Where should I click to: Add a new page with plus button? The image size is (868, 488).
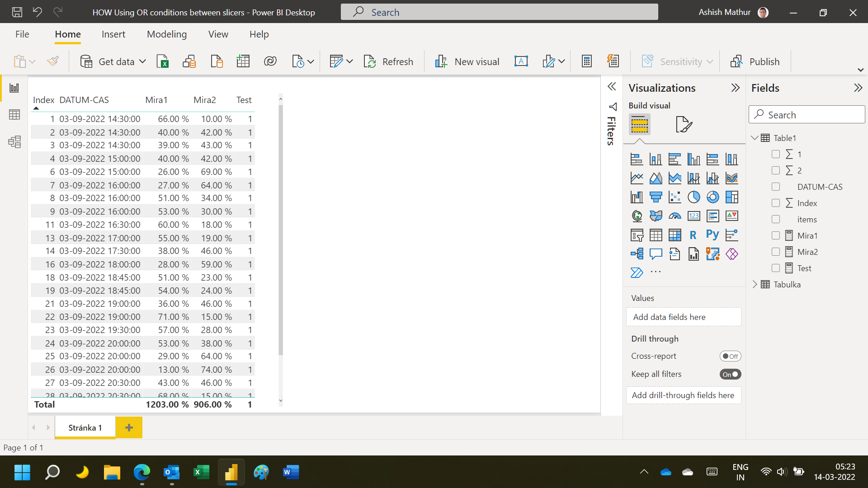point(129,427)
